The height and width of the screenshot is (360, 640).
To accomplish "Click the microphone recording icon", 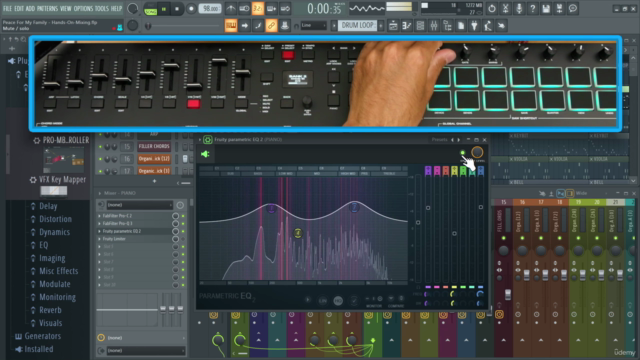I will [519, 9].
